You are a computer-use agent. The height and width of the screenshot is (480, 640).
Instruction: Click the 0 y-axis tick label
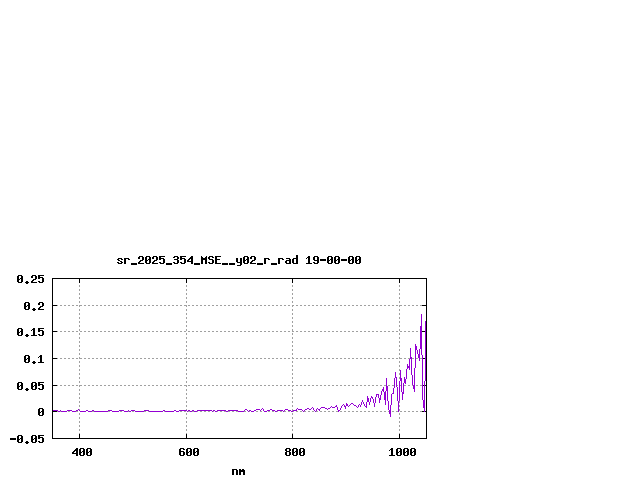(x=41, y=412)
